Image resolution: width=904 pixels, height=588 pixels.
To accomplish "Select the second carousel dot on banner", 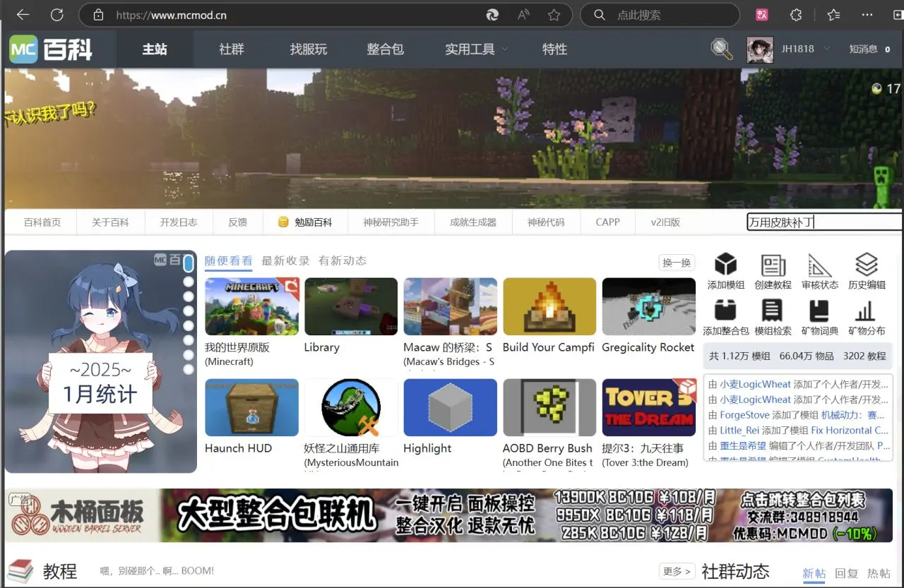I will [189, 282].
